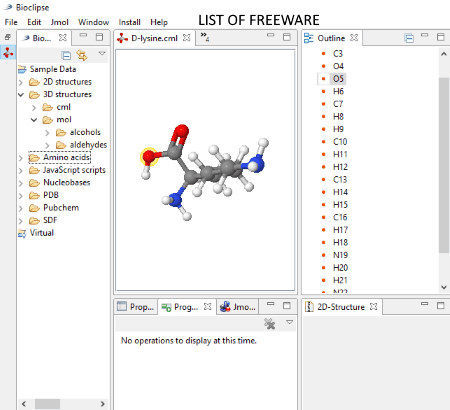
Task: Select Amino acids folder
Action: pos(67,157)
